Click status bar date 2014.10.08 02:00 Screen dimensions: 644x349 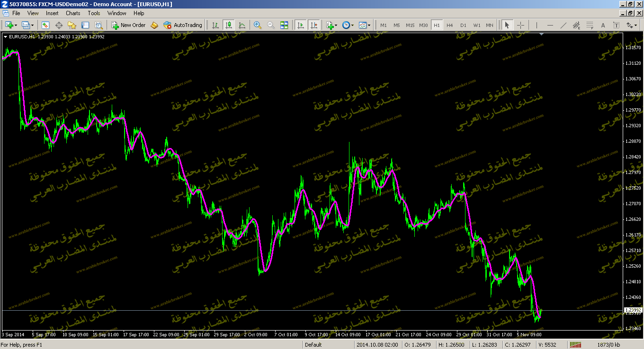[377, 345]
